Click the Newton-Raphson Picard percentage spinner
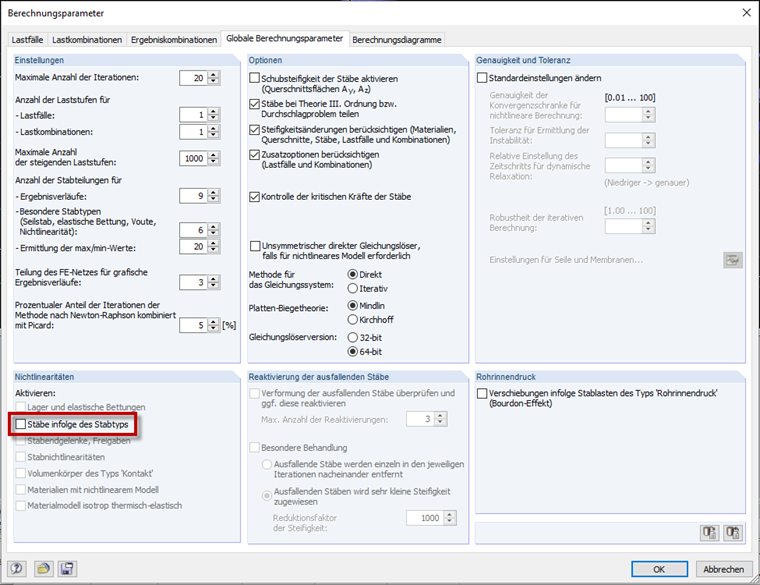The height and width of the screenshot is (585, 760). (213, 325)
